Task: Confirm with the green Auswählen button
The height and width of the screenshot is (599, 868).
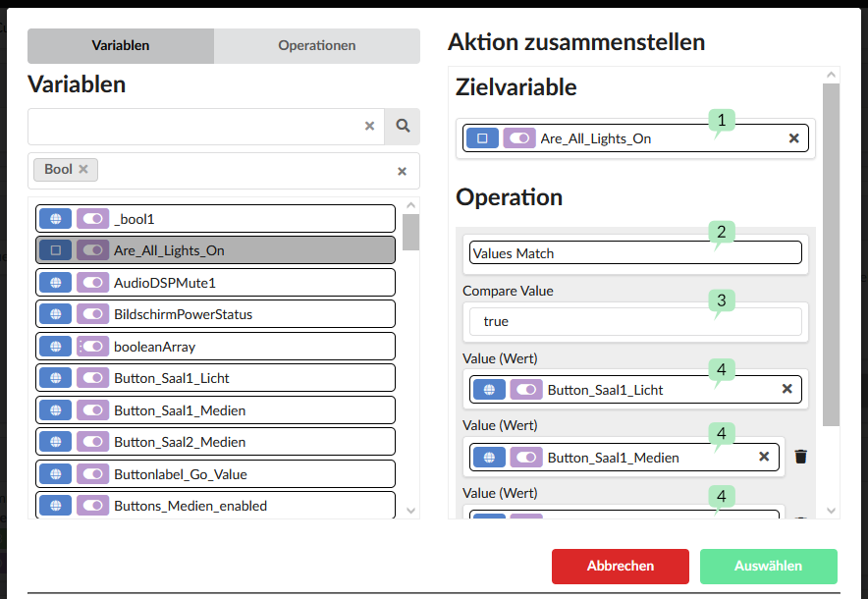Action: pos(768,566)
